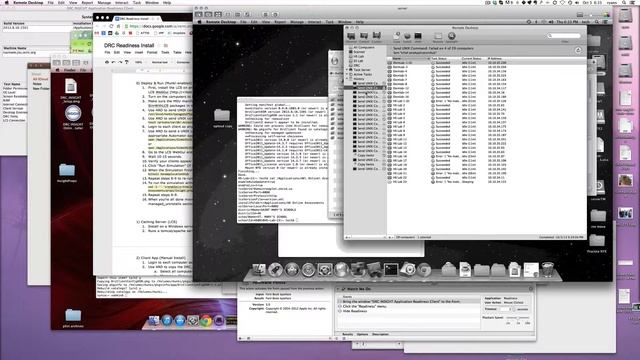Open Format menu in Google Docs

click(152, 52)
